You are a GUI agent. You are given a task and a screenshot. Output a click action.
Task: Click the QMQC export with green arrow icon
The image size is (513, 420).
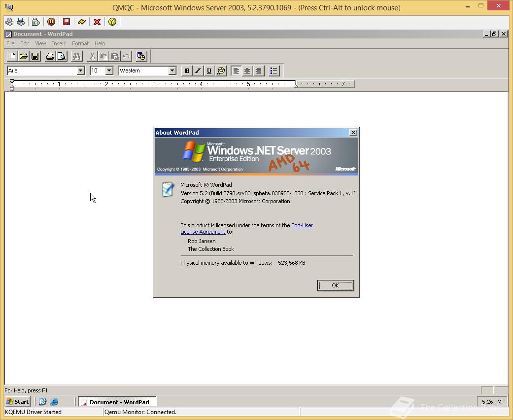pyautogui.click(x=35, y=22)
